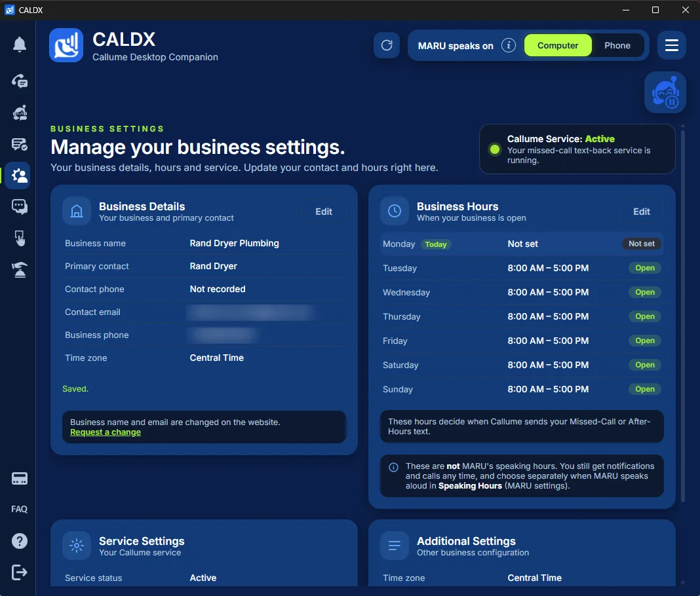Click Tuesday's 8:00 AM – 5:00 PM hours
Screen dimensions: 700x596
point(548,268)
